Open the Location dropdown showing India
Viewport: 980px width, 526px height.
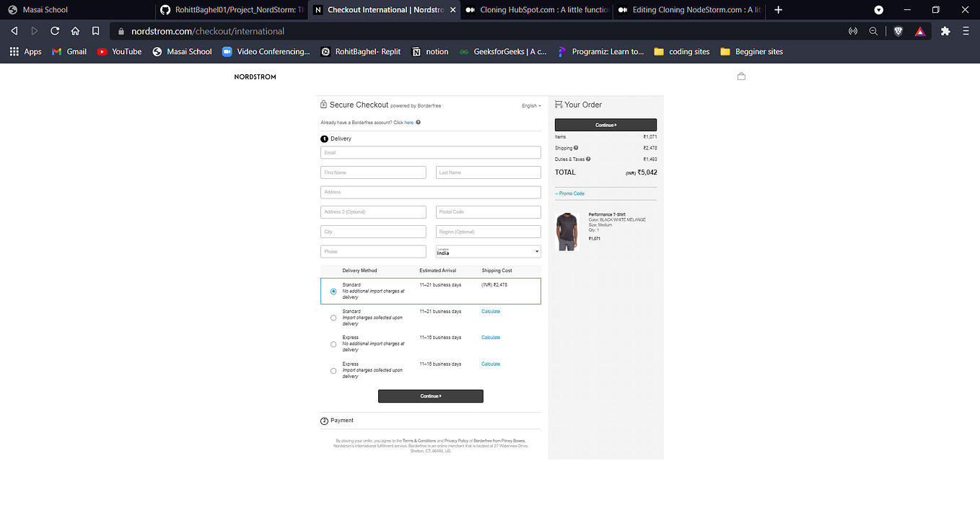(488, 251)
